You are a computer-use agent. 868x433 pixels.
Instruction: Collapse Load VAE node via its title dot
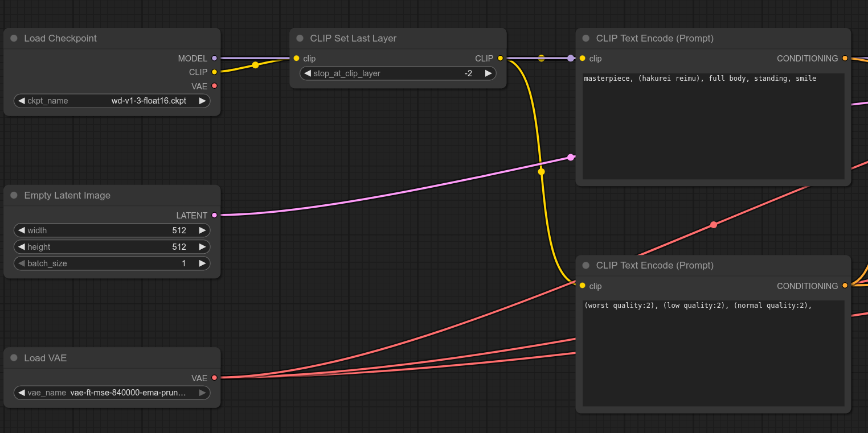14,358
